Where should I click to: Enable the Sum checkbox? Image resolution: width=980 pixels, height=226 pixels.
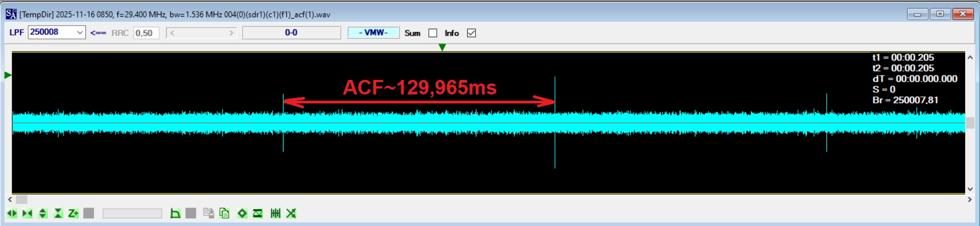pos(433,33)
